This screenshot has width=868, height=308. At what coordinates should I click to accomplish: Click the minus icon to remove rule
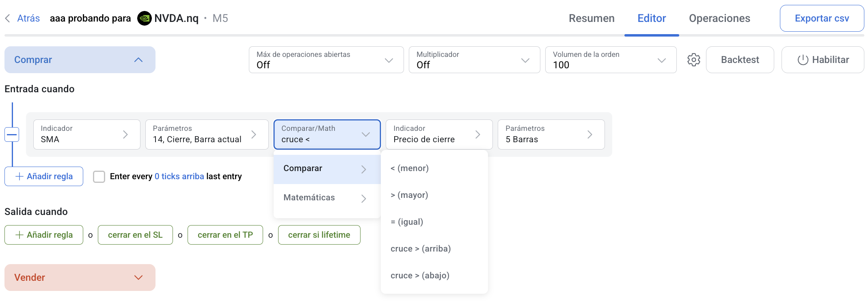[x=12, y=134]
